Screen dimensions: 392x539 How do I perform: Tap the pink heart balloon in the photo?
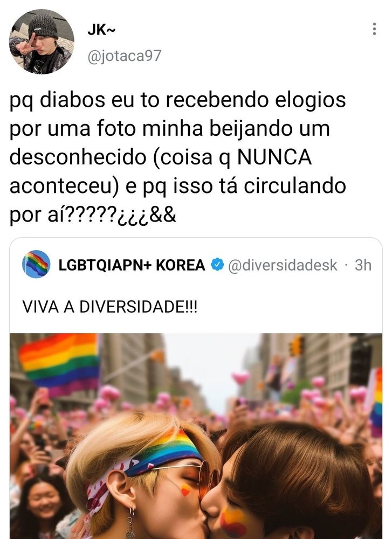point(240,378)
